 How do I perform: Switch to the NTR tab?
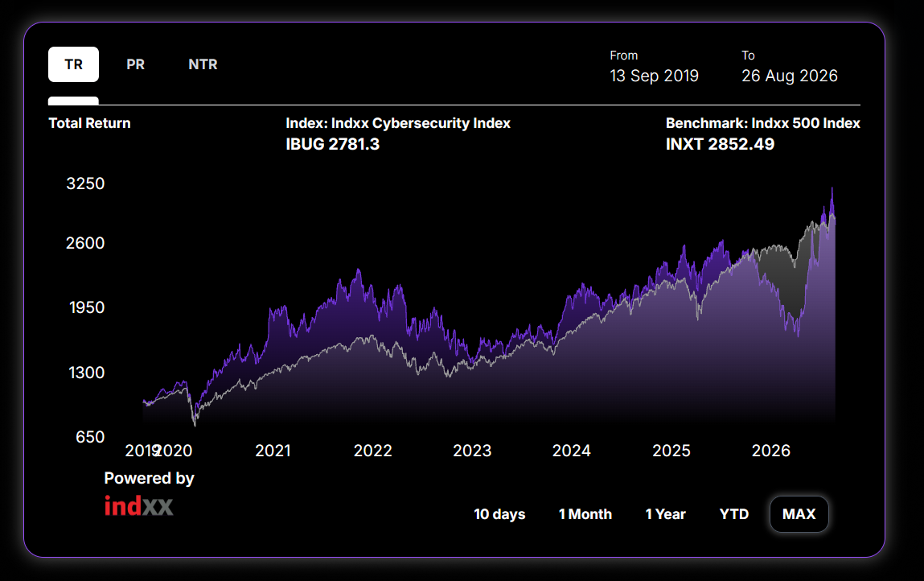pos(203,64)
